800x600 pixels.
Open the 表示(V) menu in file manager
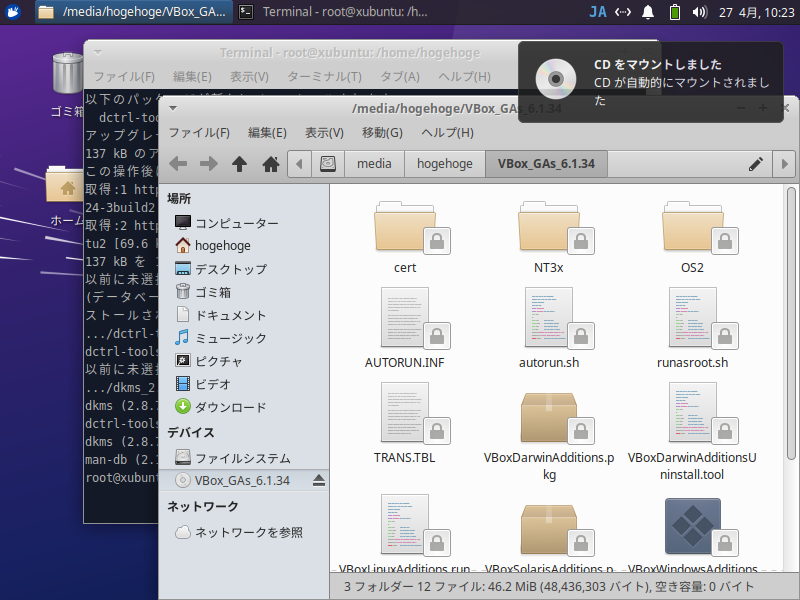pyautogui.click(x=324, y=133)
